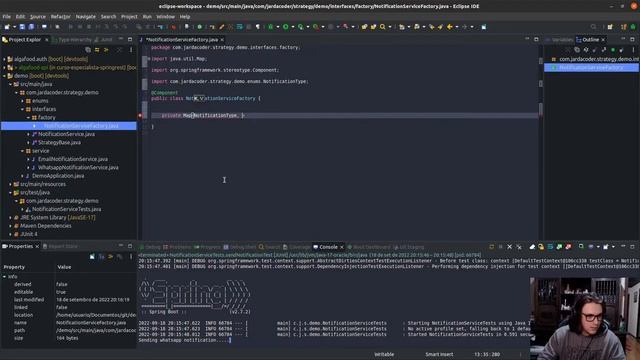Open the File menu

(x=7, y=17)
